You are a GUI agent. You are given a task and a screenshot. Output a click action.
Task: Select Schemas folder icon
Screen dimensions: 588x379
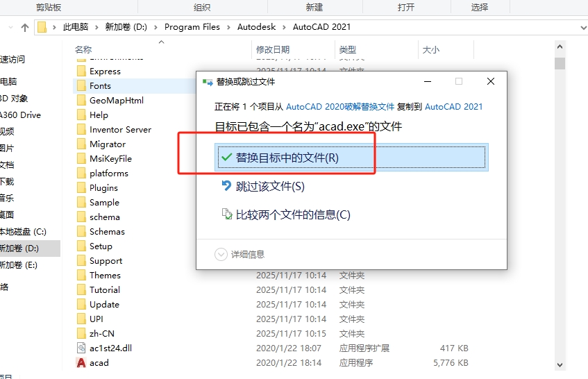[x=81, y=232]
